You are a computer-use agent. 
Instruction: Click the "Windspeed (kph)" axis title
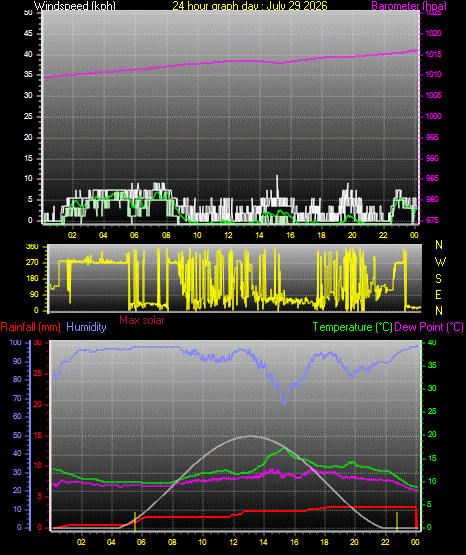pos(75,6)
